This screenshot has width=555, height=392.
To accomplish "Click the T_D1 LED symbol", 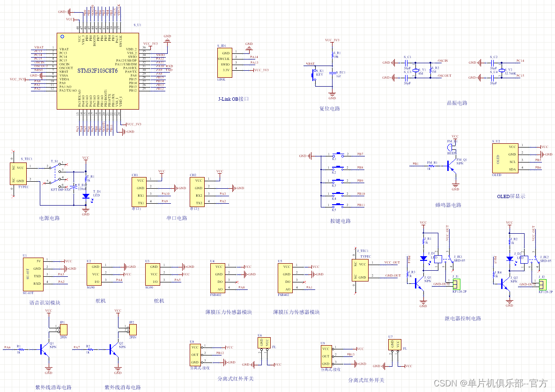I will tap(86, 196).
